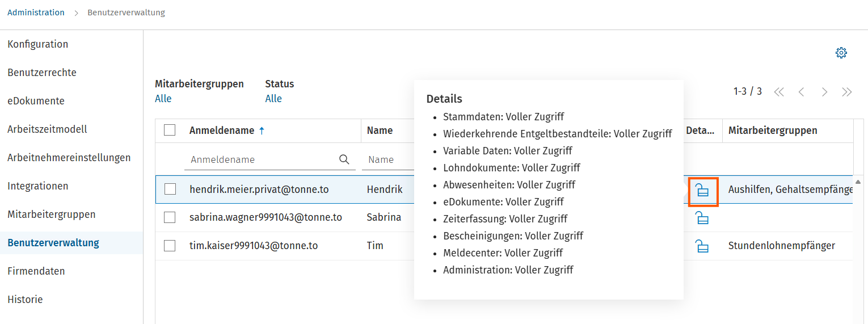Click Stundenlohnempfänger group cell

[x=782, y=246]
